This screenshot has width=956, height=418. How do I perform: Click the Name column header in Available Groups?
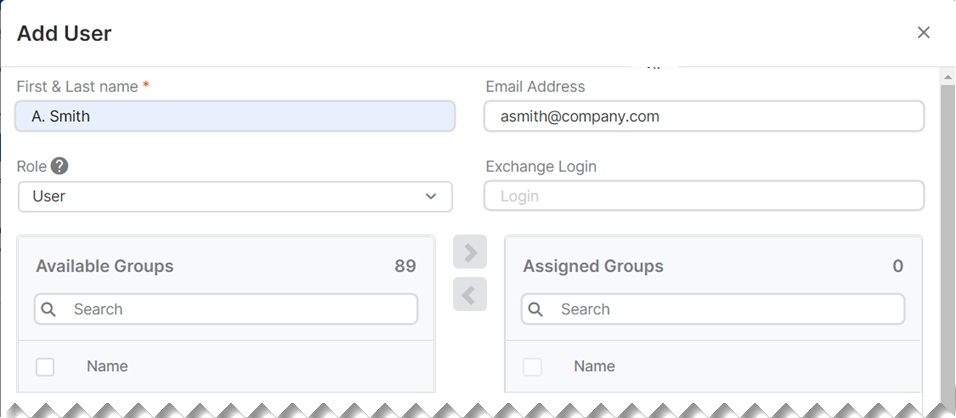107,366
